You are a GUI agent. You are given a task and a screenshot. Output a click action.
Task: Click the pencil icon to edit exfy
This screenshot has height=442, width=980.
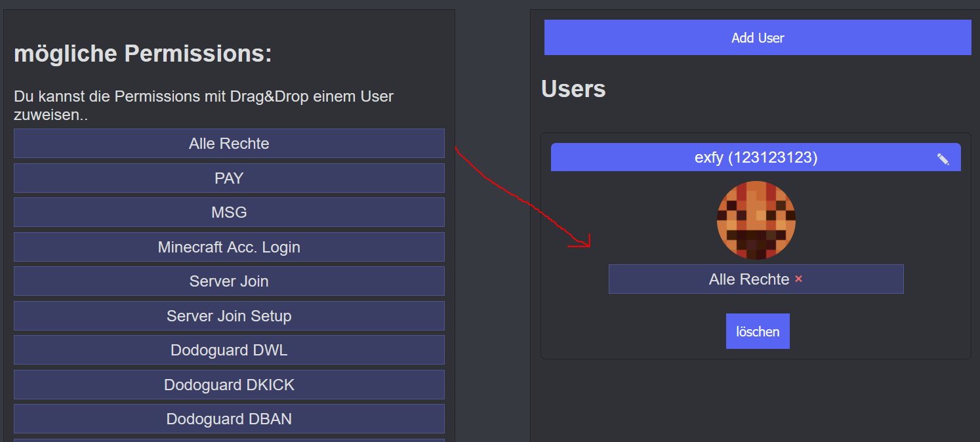pos(943,157)
